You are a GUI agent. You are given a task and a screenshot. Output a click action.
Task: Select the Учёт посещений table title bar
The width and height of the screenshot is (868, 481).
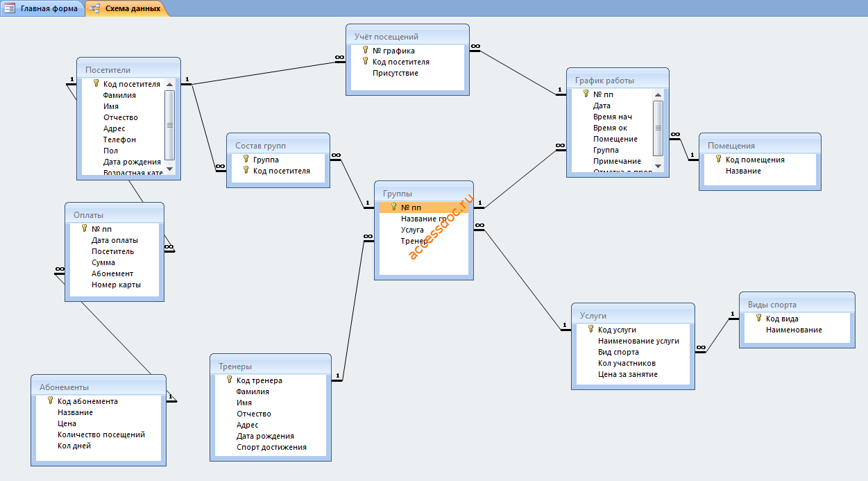[407, 36]
